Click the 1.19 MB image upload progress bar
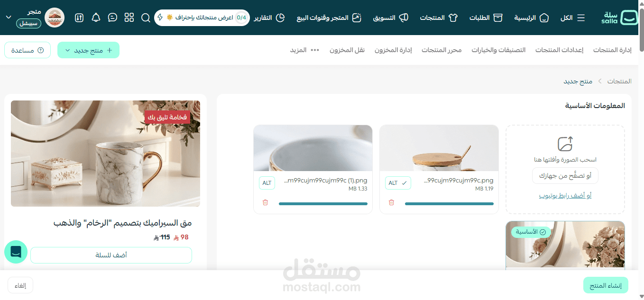This screenshot has width=644, height=300. (449, 204)
